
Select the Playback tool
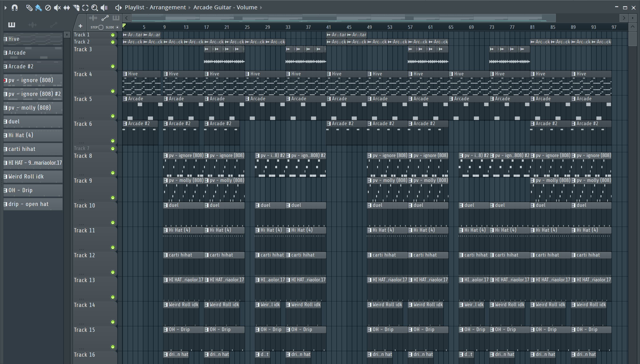click(x=104, y=8)
